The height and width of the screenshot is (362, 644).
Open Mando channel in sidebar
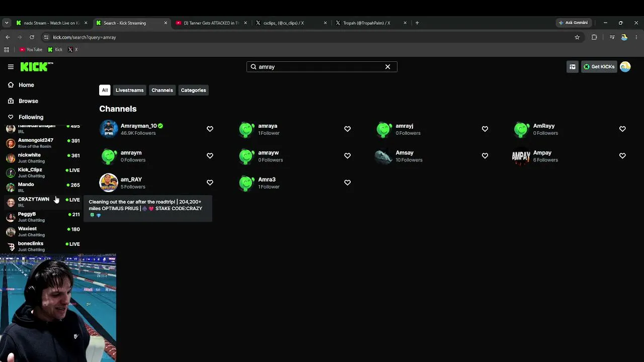43,187
